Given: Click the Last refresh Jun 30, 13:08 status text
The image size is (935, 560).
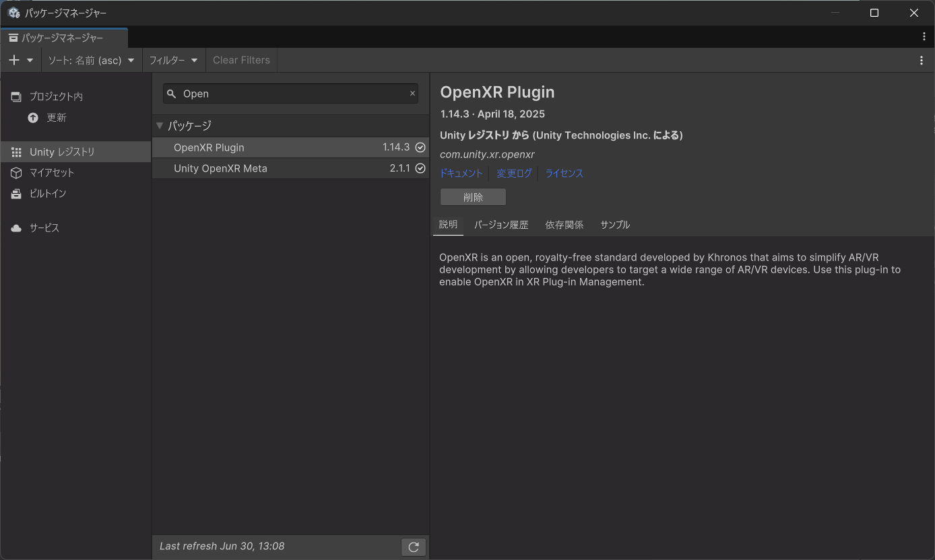Looking at the screenshot, I should [x=222, y=546].
